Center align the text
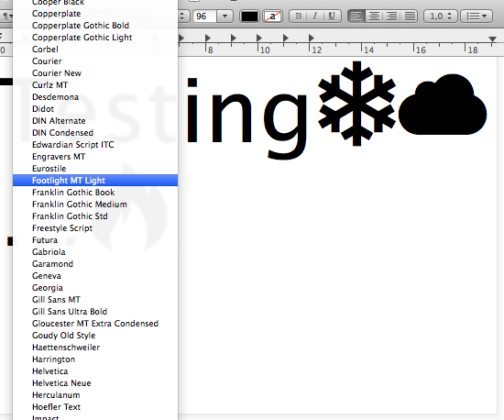 [374, 17]
